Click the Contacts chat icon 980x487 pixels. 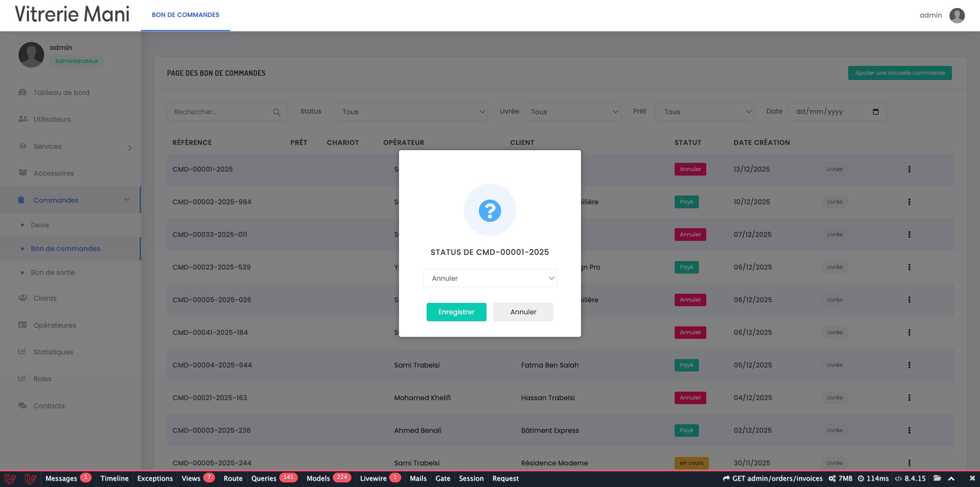click(23, 405)
